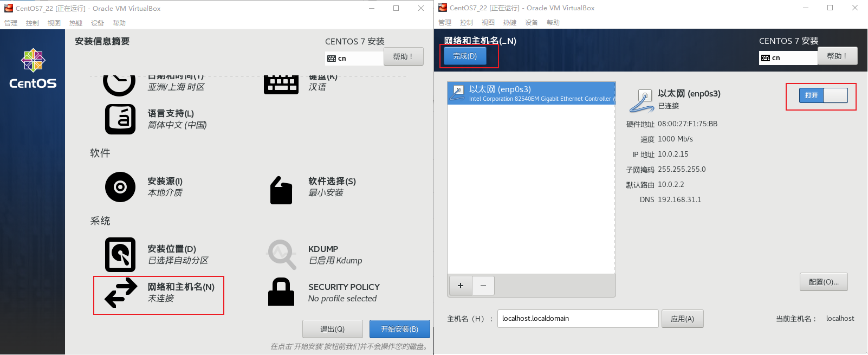Click the ethernet cable icon in details pane
Viewport: 868px width, 355px height.
pyautogui.click(x=642, y=101)
